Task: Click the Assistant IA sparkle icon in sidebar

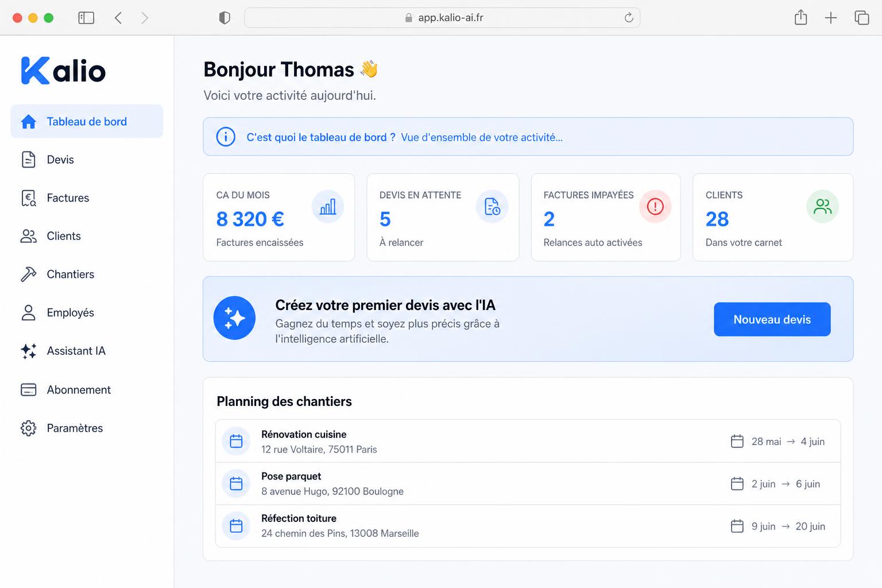Action: (29, 351)
